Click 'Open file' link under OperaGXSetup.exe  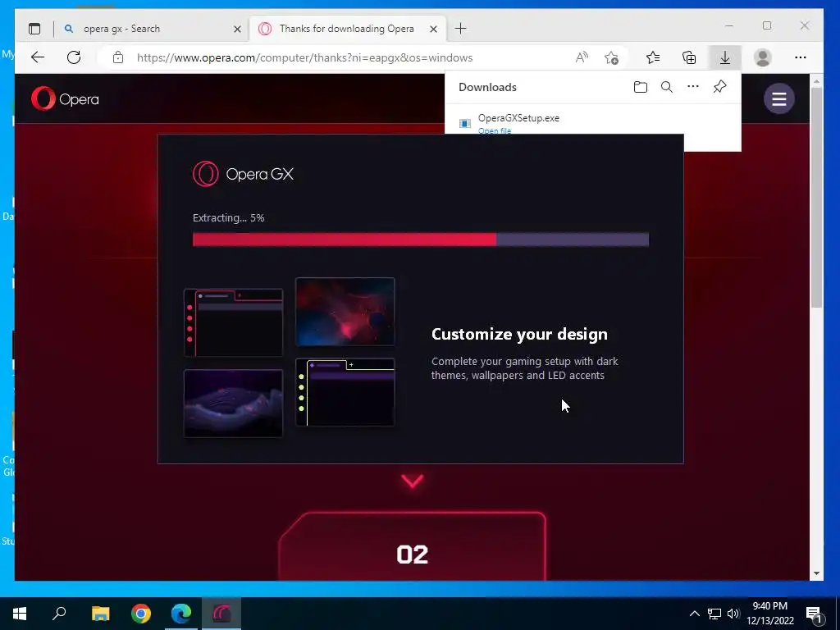pos(494,130)
